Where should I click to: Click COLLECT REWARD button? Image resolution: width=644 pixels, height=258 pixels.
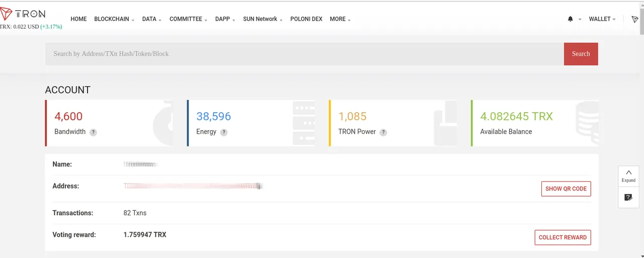click(562, 237)
